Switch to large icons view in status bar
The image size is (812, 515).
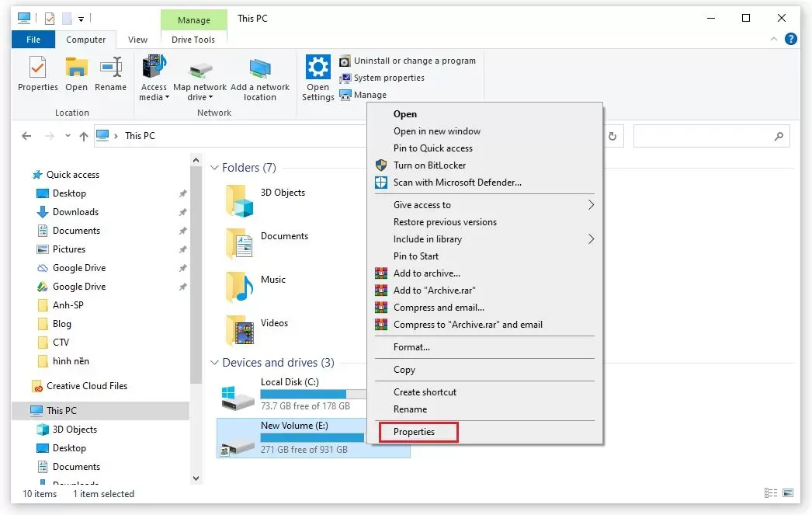pyautogui.click(x=787, y=493)
